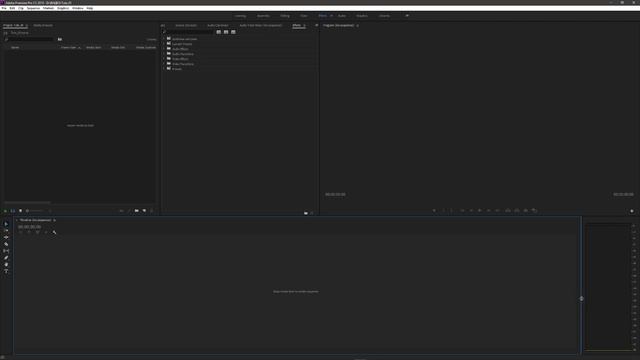Viewport: 640px width, 360px height.
Task: Open the Project panel menu
Action: (x=27, y=25)
